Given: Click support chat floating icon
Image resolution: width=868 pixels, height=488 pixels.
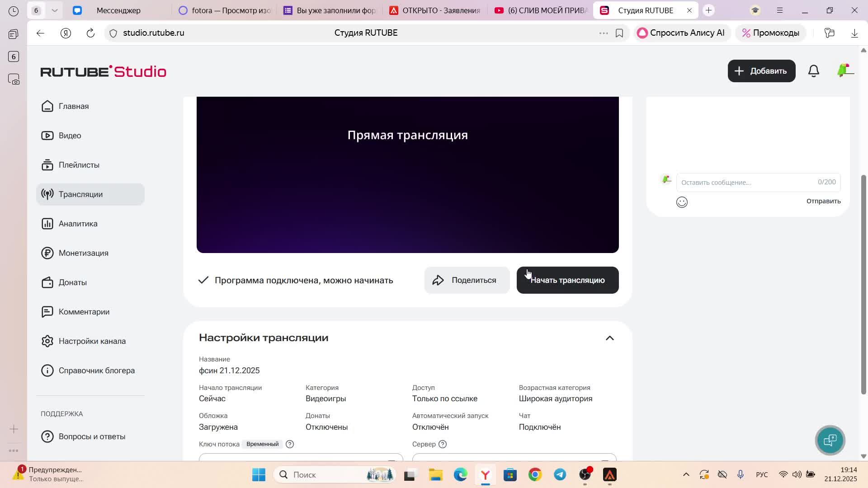Looking at the screenshot, I should 830,440.
